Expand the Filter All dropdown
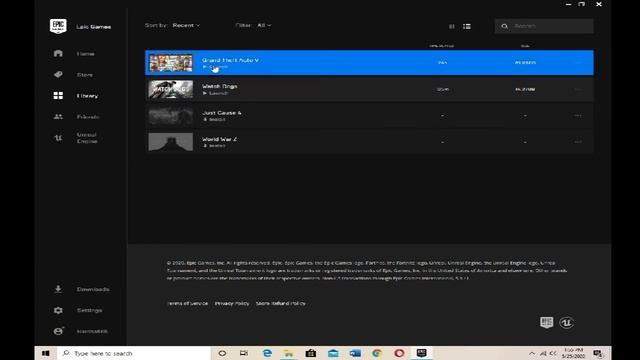 click(x=264, y=25)
